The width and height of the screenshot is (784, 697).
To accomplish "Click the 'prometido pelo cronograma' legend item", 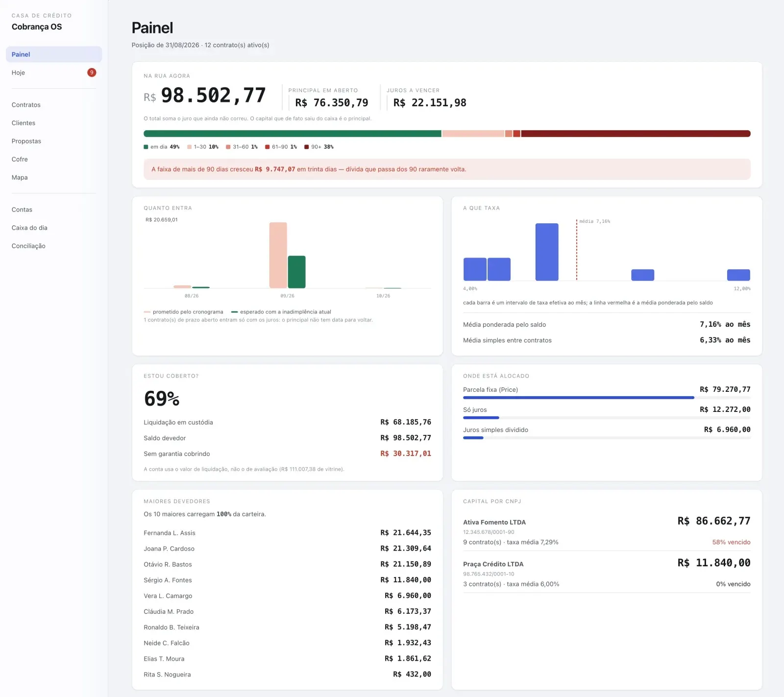I will (x=184, y=312).
